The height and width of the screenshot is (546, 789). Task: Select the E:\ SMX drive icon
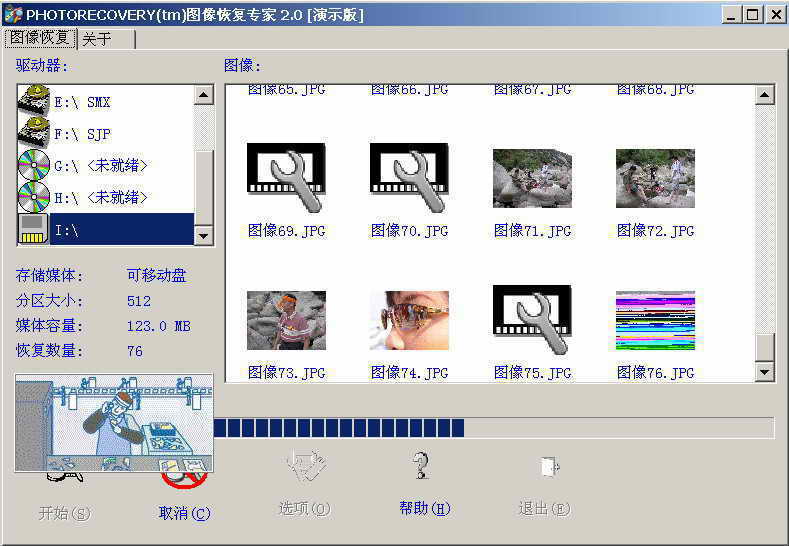tap(35, 101)
